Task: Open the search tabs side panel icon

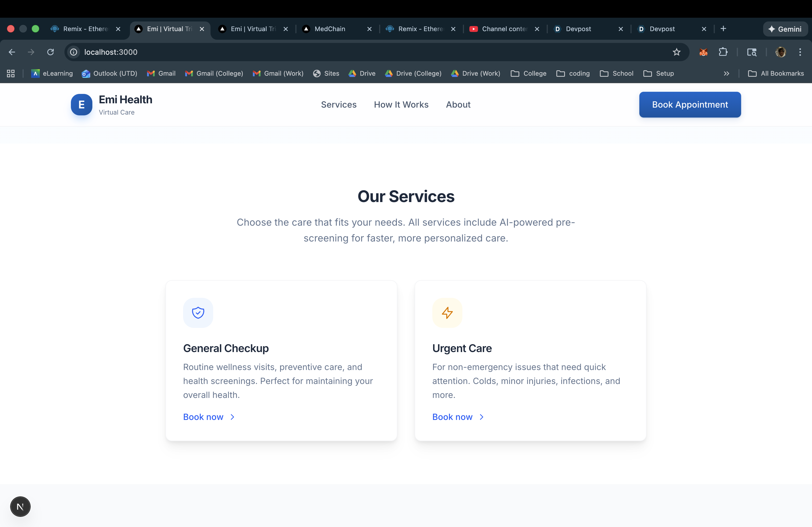Action: (752, 52)
